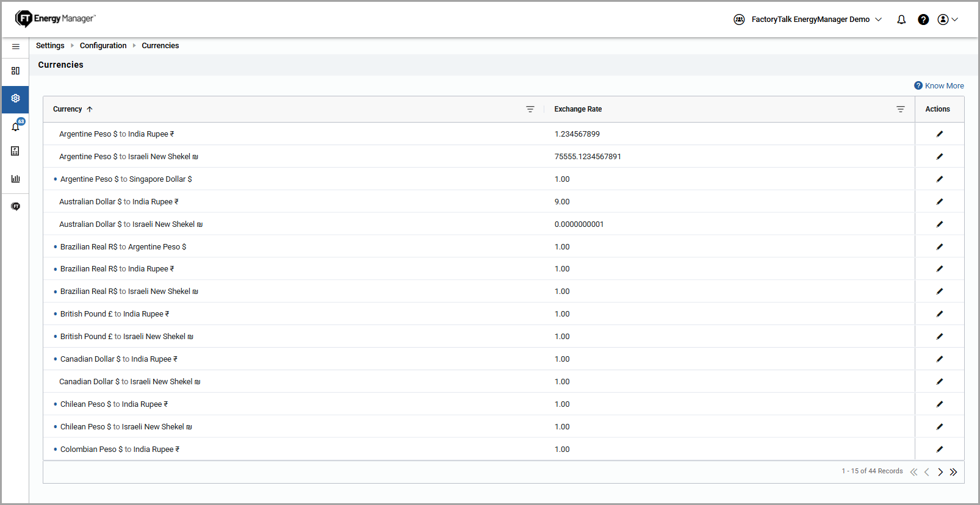Select the settings gear in sidebar
The width and height of the screenshot is (980, 505).
(x=15, y=98)
